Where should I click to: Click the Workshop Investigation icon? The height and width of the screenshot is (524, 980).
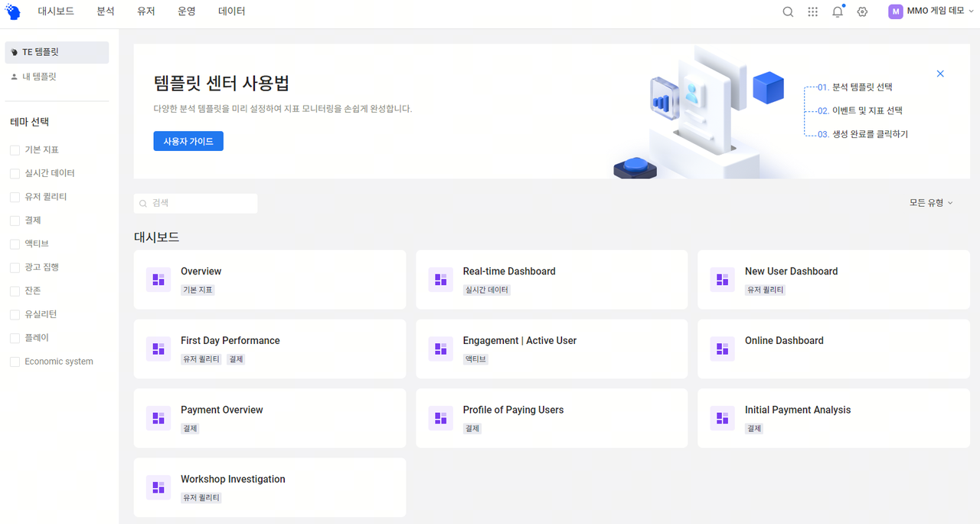click(158, 487)
